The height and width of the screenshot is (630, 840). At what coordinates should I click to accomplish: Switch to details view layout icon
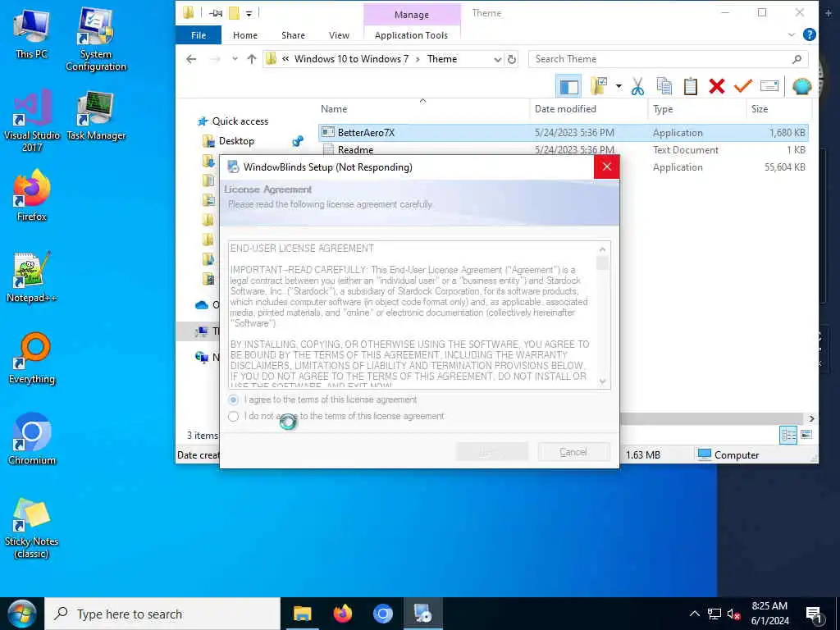coord(788,435)
